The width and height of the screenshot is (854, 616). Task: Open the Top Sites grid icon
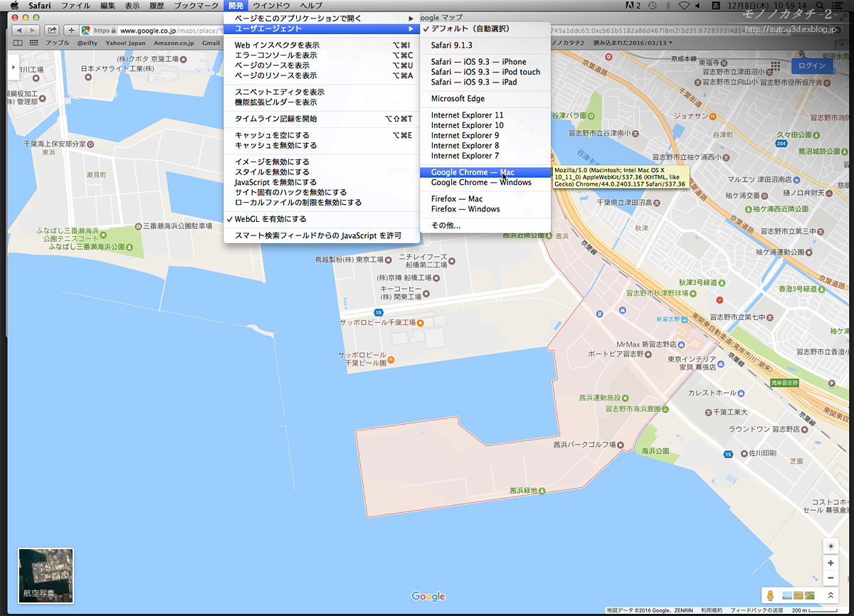point(33,43)
